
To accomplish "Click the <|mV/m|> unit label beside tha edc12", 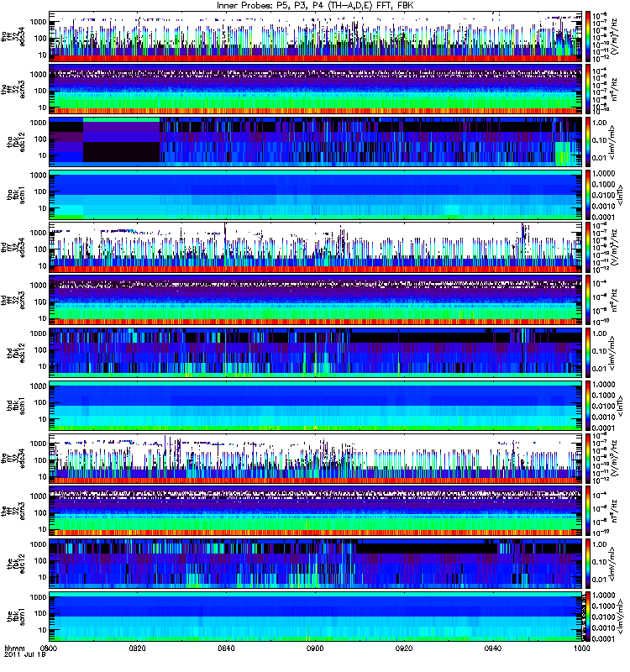I will [x=612, y=142].
